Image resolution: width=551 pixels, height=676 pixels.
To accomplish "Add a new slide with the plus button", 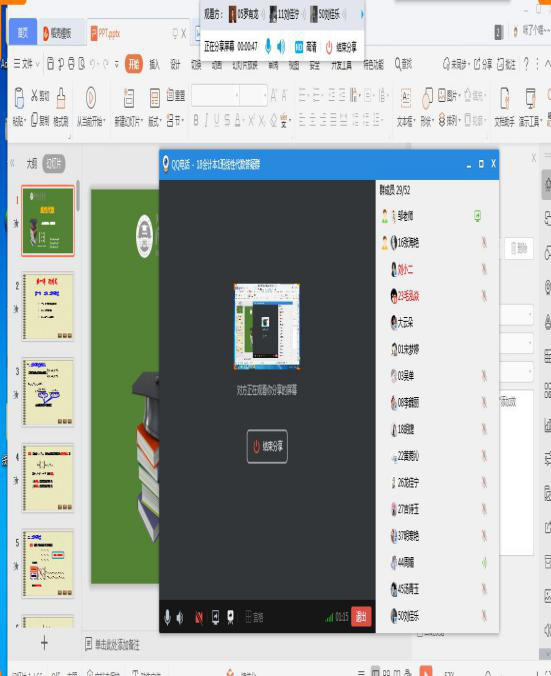I will 44,643.
